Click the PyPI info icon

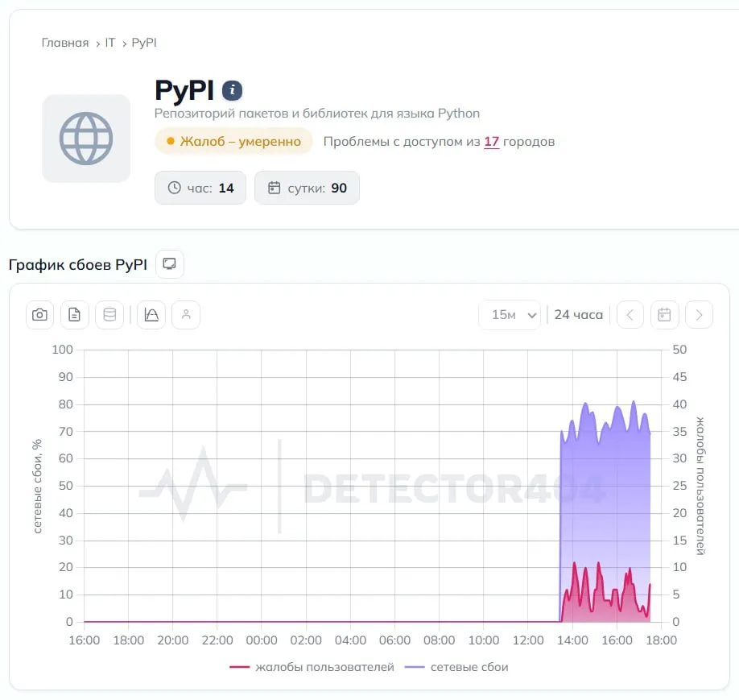pyautogui.click(x=232, y=90)
